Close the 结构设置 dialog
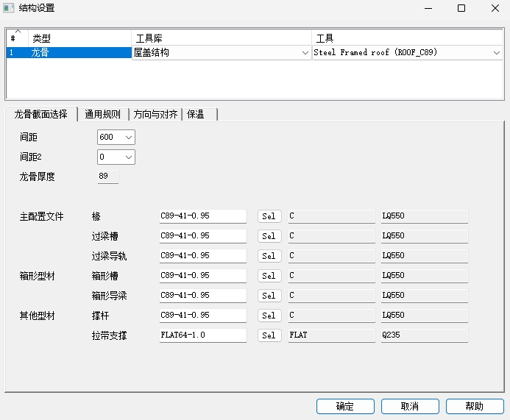Image resolution: width=510 pixels, height=420 pixels. pyautogui.click(x=495, y=8)
